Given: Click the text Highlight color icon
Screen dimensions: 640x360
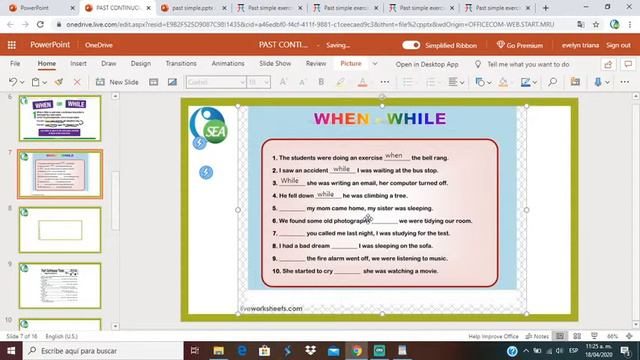Looking at the screenshot, I should point(340,82).
